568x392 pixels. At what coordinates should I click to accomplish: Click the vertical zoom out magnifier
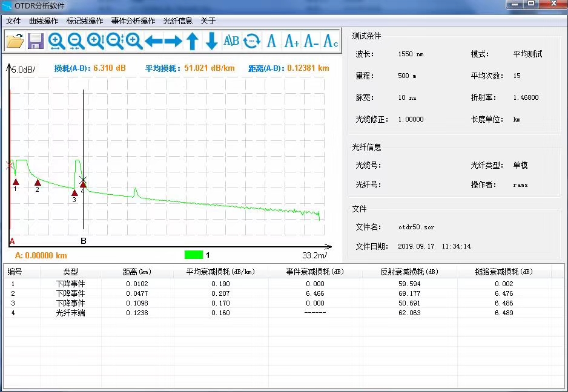pyautogui.click(x=115, y=41)
